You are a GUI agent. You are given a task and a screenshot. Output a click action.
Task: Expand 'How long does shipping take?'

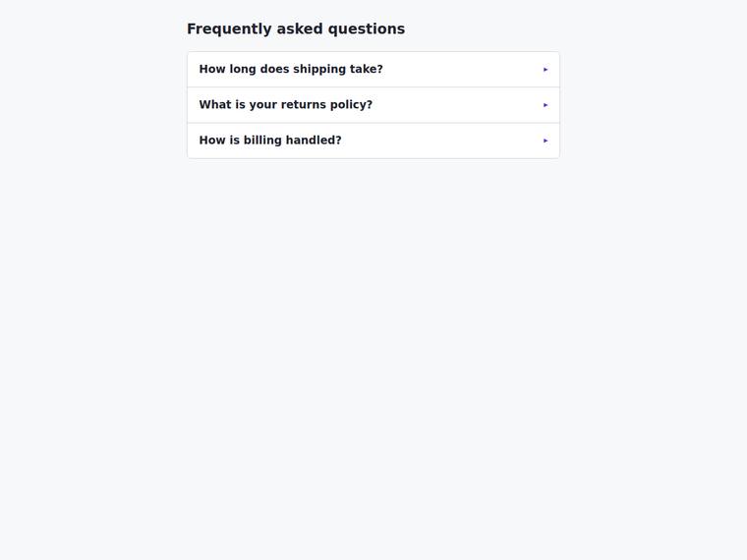373,70
